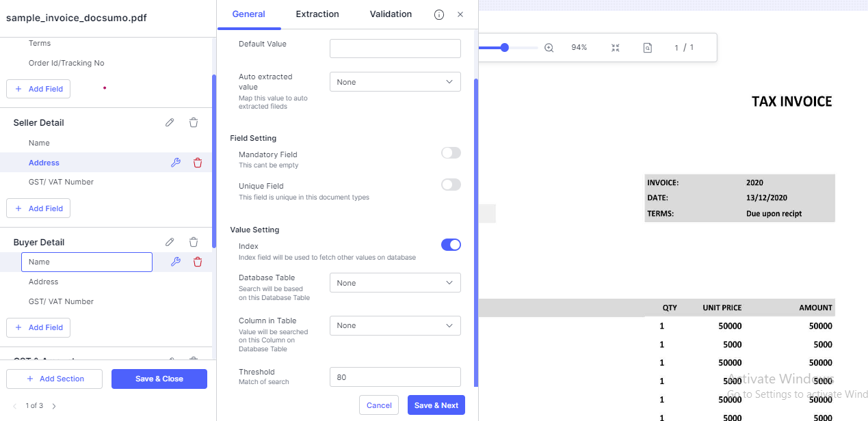The width and height of the screenshot is (868, 421).
Task: Add Field under Buyer Detail section
Action: [x=38, y=327]
